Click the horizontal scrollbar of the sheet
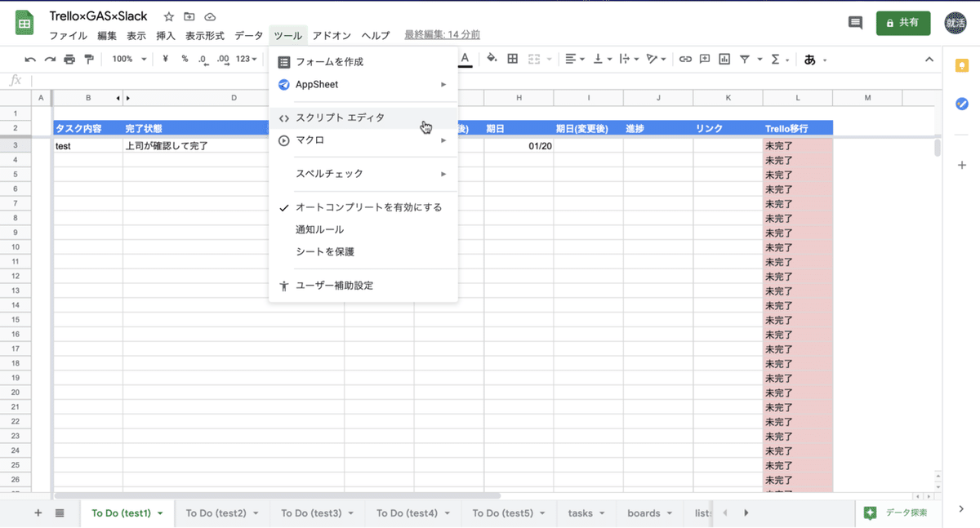This screenshot has height=528, width=980. point(278,495)
